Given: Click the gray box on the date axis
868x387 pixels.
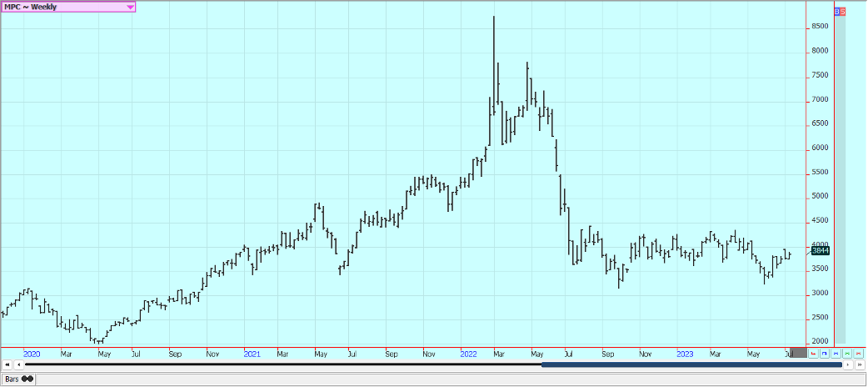Looking at the screenshot, I should (x=798, y=354).
